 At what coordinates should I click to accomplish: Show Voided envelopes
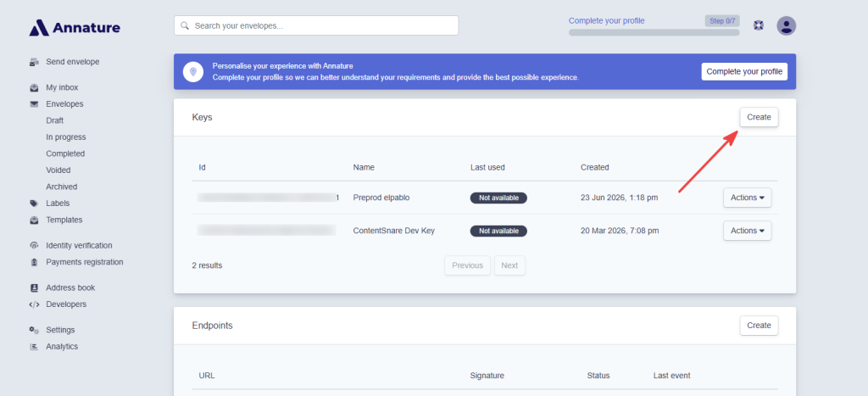[58, 170]
